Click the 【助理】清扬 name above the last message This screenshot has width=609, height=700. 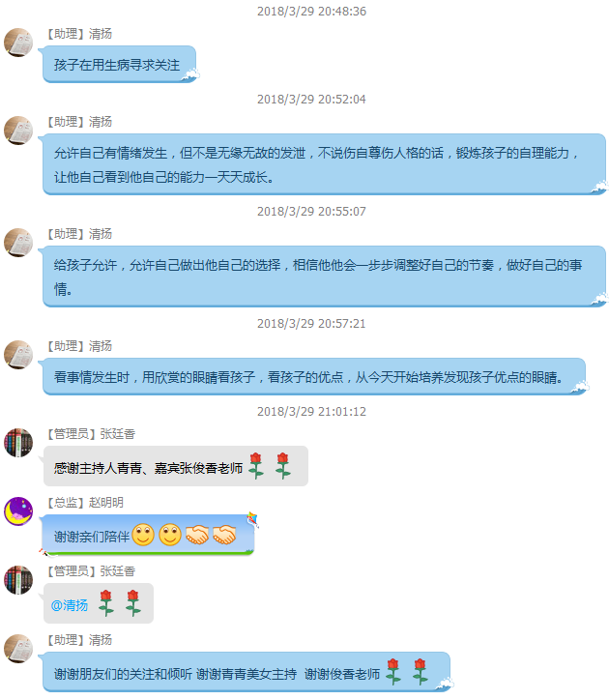[x=79, y=640]
